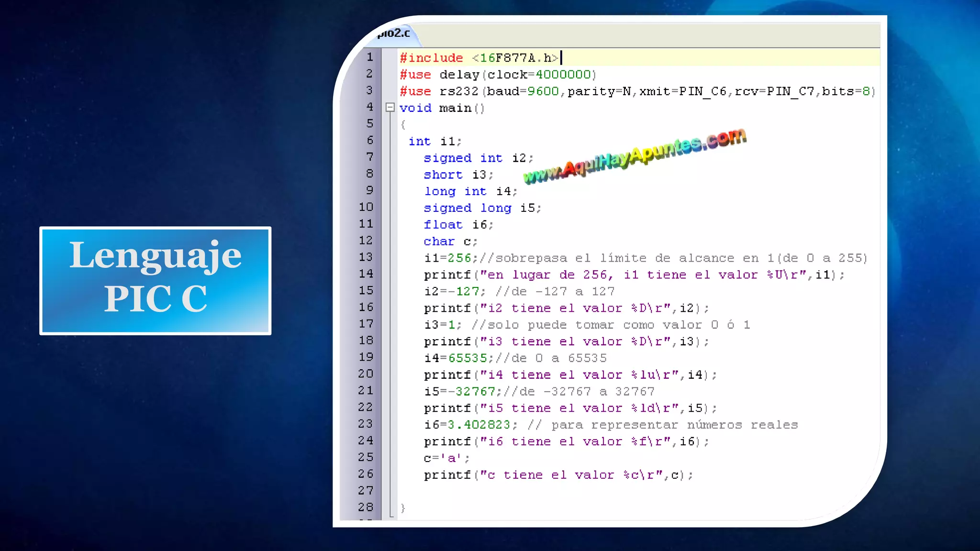Screen dimensions: 980x551
Task: Click the www.AquiHayApuntes.com watermark link
Action: (x=635, y=156)
